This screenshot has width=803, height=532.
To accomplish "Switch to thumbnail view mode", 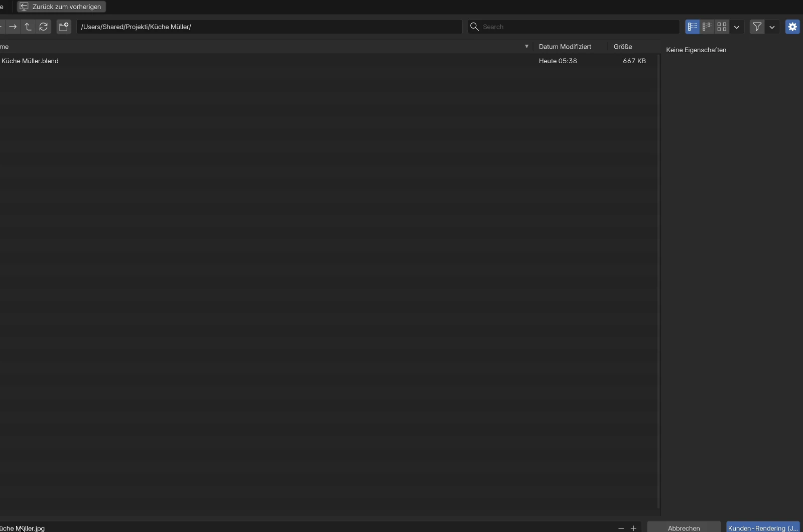I will pos(722,27).
